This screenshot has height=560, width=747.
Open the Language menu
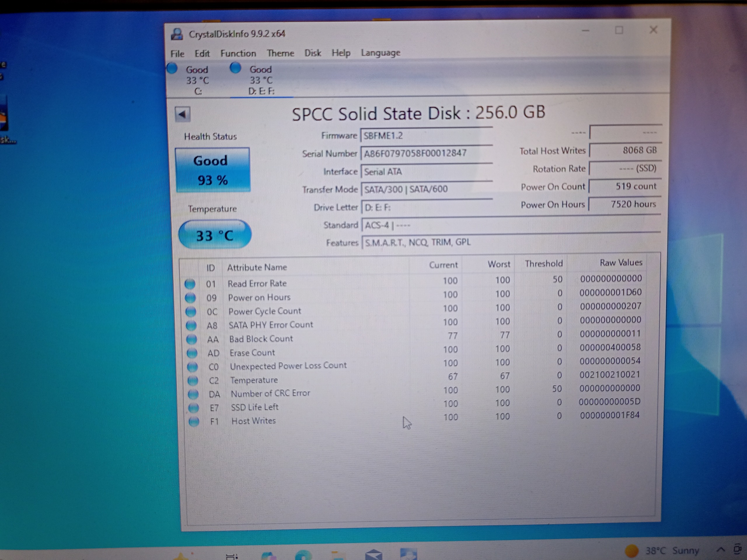tap(381, 53)
